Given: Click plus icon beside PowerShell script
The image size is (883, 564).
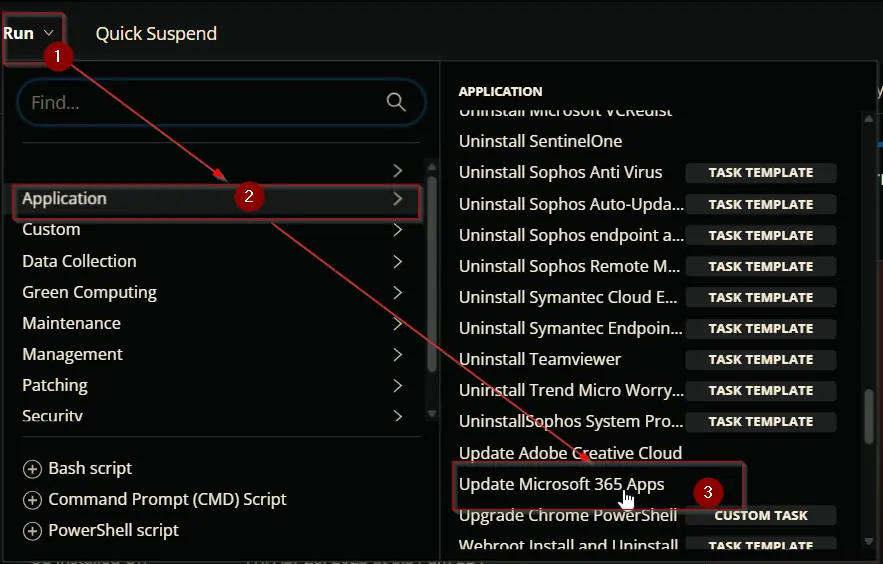Looking at the screenshot, I should (32, 531).
